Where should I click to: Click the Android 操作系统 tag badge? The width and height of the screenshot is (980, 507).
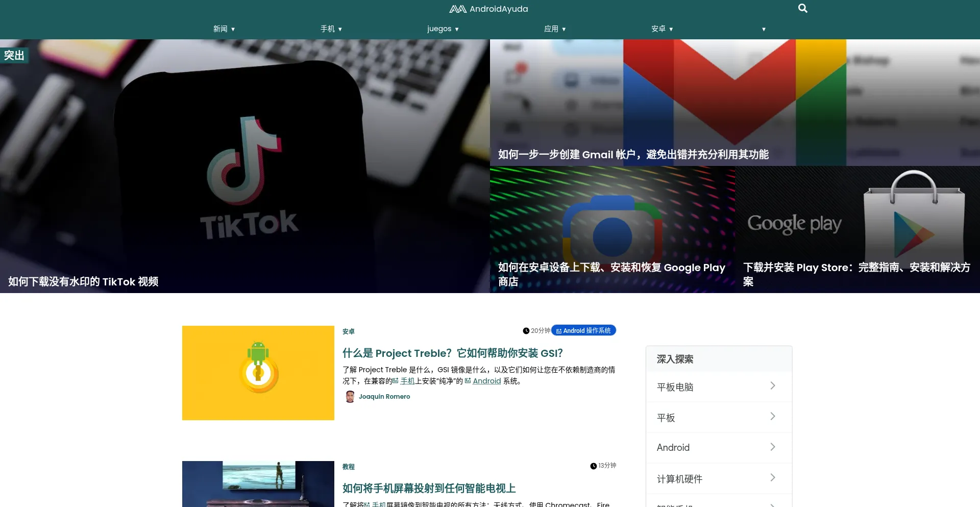(583, 330)
